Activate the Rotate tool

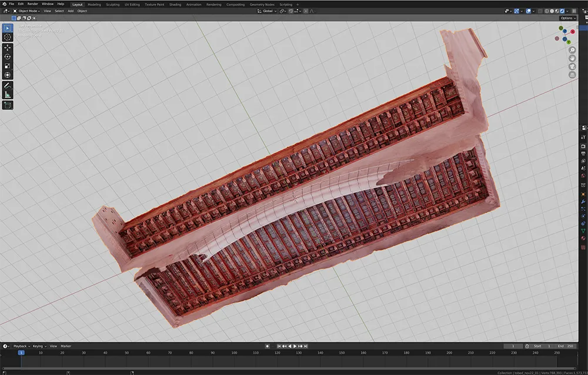8,57
